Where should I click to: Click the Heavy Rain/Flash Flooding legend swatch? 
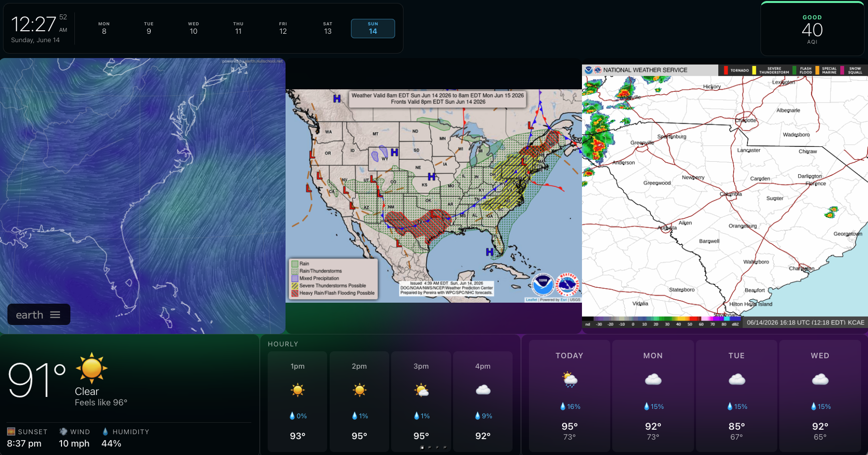(x=295, y=293)
